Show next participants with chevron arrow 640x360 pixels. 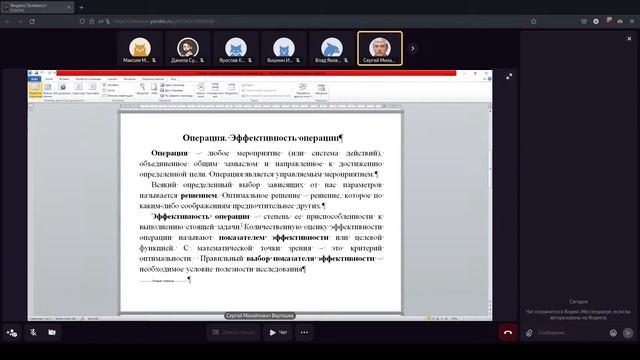pyautogui.click(x=413, y=49)
